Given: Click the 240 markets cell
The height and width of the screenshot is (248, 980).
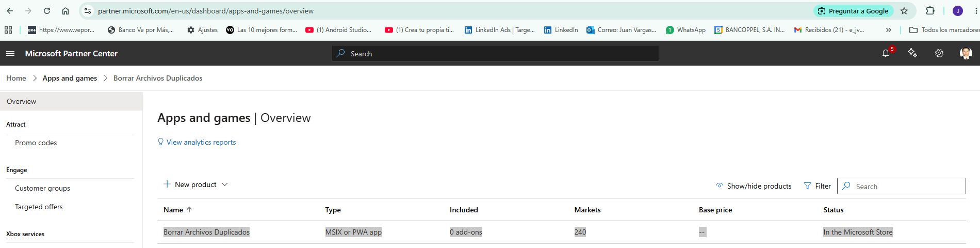Looking at the screenshot, I should [580, 232].
